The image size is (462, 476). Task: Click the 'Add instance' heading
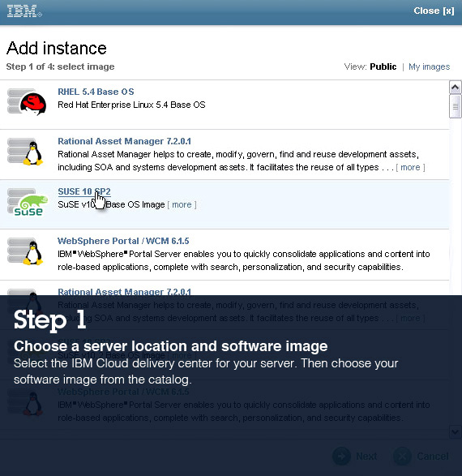57,49
